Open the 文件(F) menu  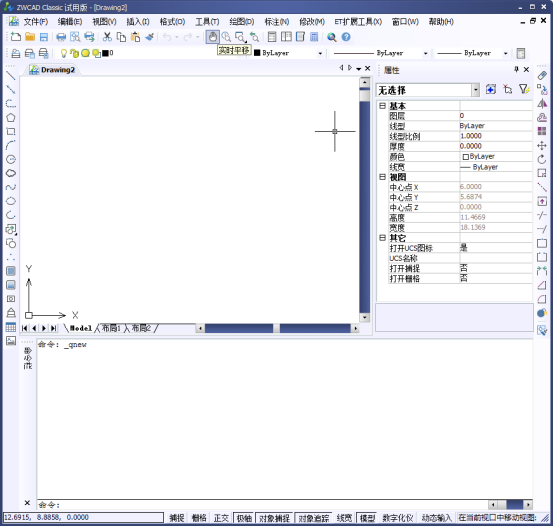(x=36, y=22)
